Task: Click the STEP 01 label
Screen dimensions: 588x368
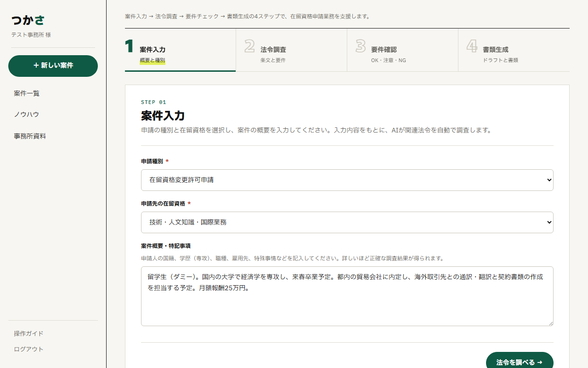Action: tap(153, 102)
